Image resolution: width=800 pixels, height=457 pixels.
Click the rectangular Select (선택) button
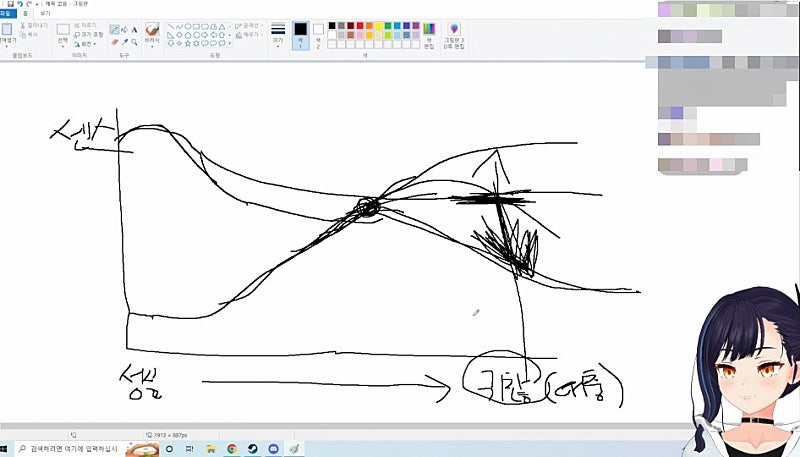(x=63, y=30)
